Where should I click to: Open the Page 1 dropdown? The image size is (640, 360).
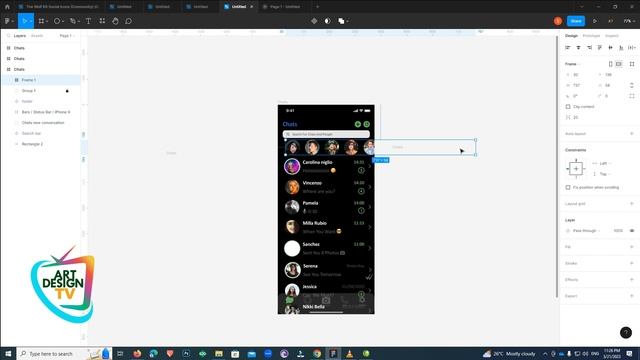click(67, 36)
